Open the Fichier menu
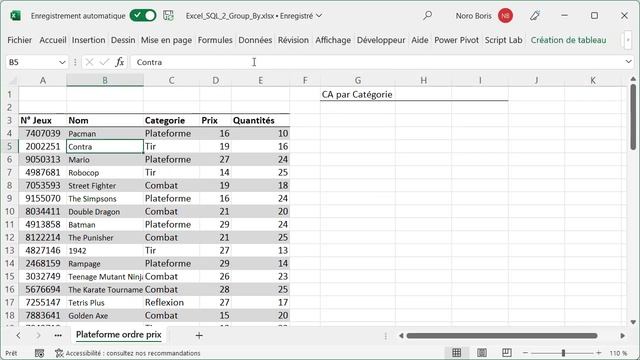This screenshot has width=640, height=360. click(20, 40)
